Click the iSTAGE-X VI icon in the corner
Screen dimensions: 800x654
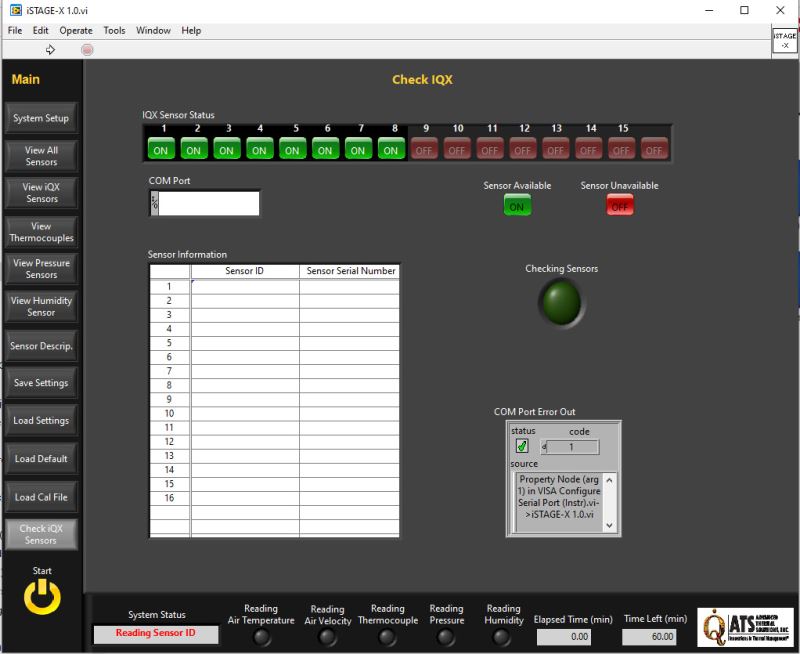(x=785, y=40)
